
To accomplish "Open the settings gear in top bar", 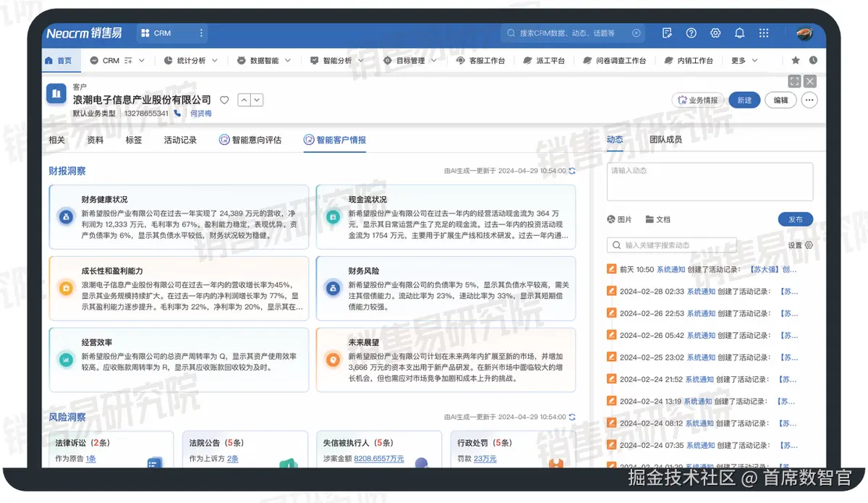I will [715, 33].
